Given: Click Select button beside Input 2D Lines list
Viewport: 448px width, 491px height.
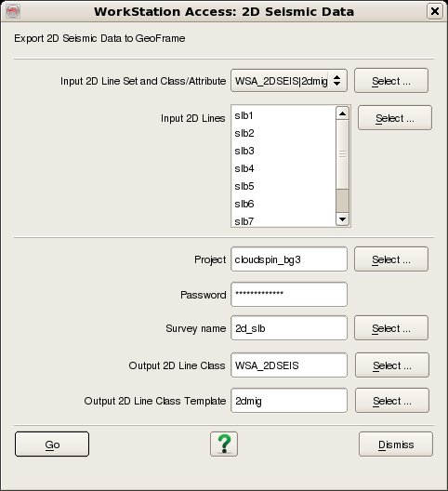Looking at the screenshot, I should [395, 118].
